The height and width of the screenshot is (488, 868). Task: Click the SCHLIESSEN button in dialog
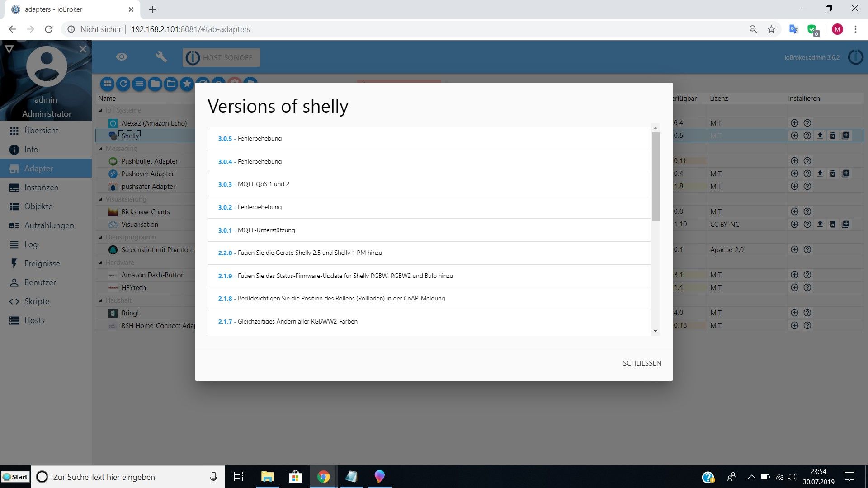click(x=642, y=363)
